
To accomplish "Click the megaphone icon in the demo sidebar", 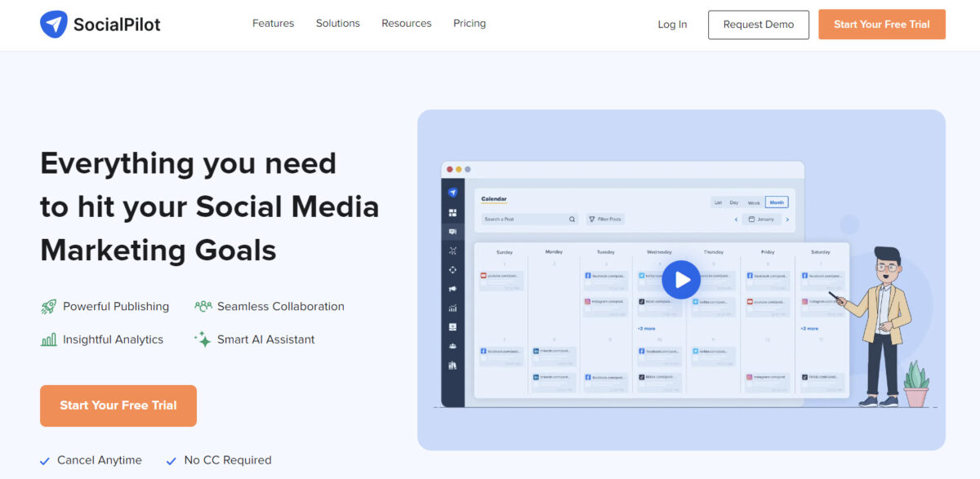I will click(x=452, y=289).
